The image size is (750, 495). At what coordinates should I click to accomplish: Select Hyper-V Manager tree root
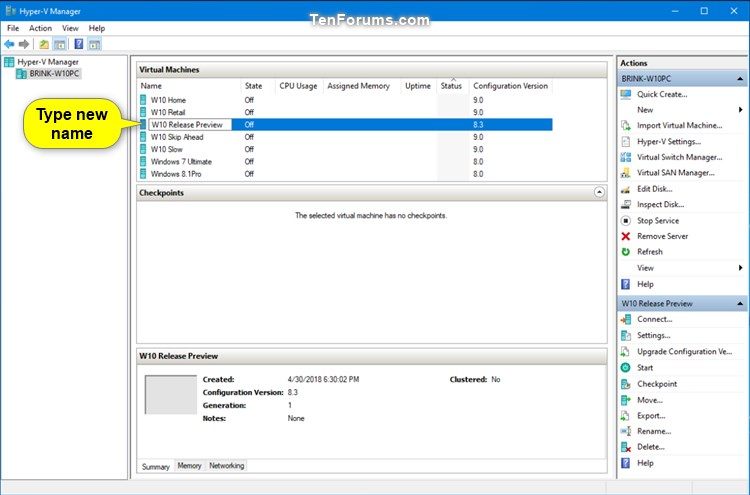coord(48,62)
